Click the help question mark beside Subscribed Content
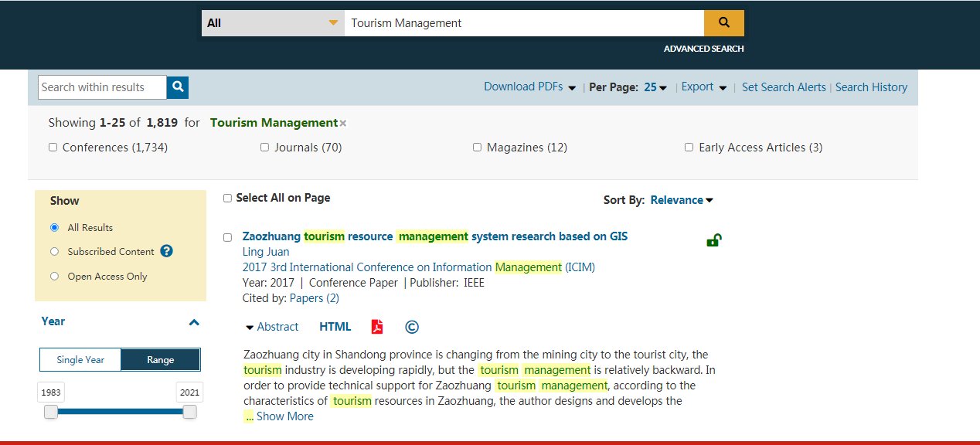This screenshot has width=980, height=445. pos(166,251)
